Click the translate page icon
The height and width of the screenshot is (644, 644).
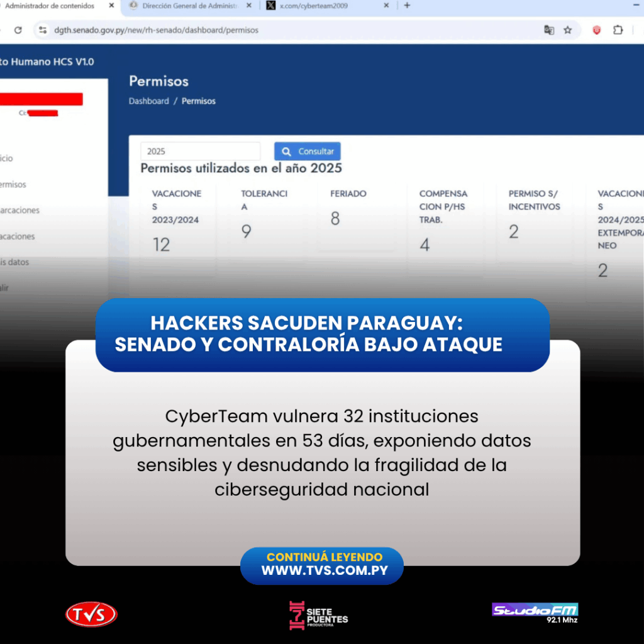coord(549,30)
